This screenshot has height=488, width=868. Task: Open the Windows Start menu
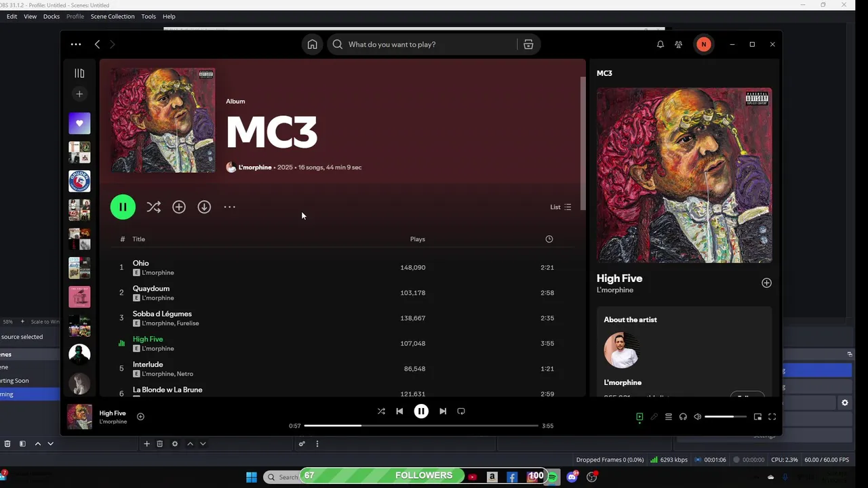tap(252, 476)
